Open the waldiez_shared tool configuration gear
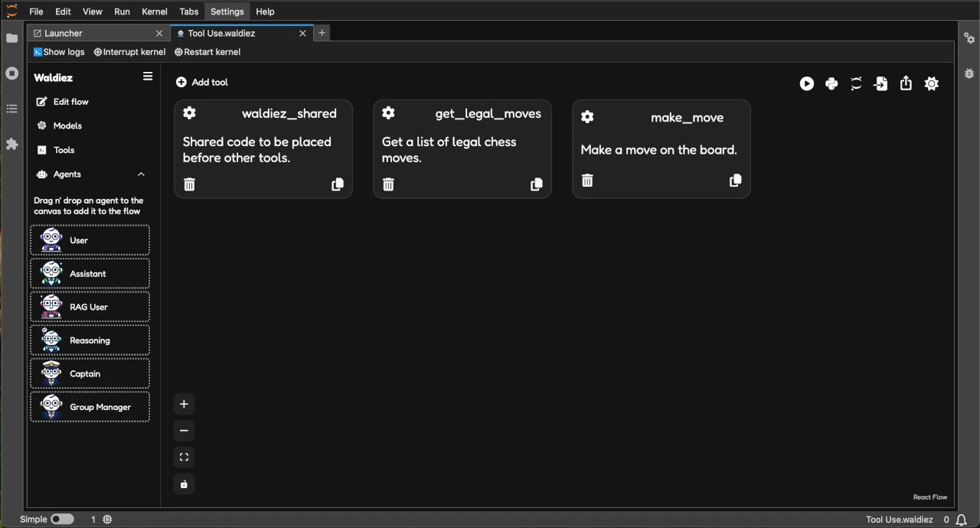The height and width of the screenshot is (528, 980). point(189,112)
